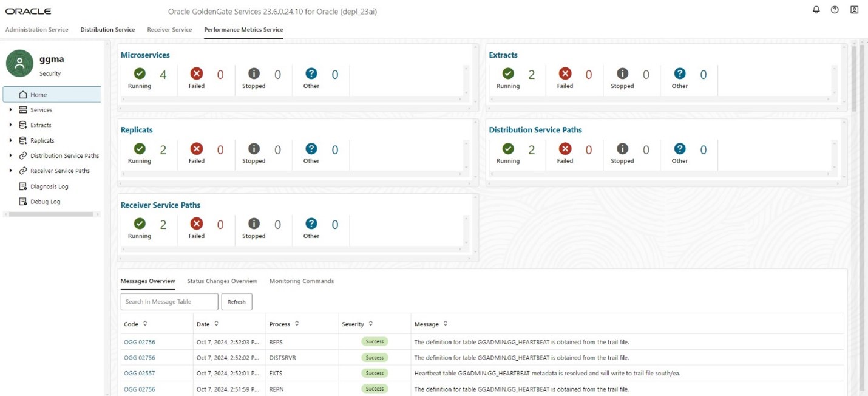
Task: Click Replicats Running checkmark icon
Action: point(140,149)
